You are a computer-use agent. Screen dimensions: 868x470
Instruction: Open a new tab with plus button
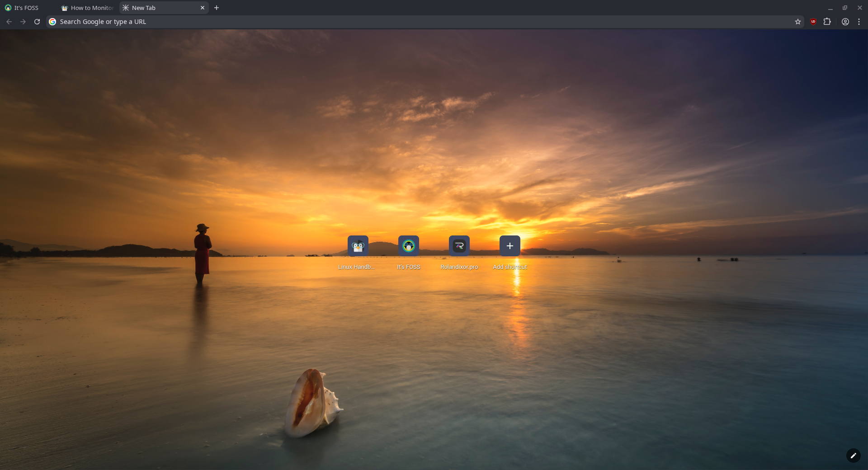(217, 8)
